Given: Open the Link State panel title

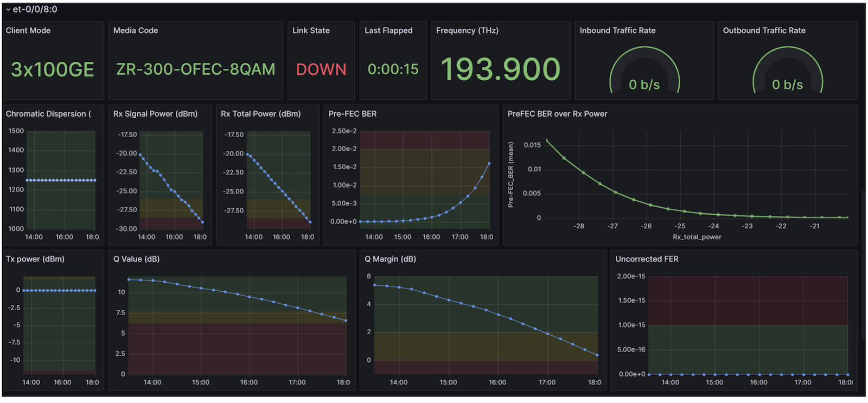Looking at the screenshot, I should pos(311,30).
